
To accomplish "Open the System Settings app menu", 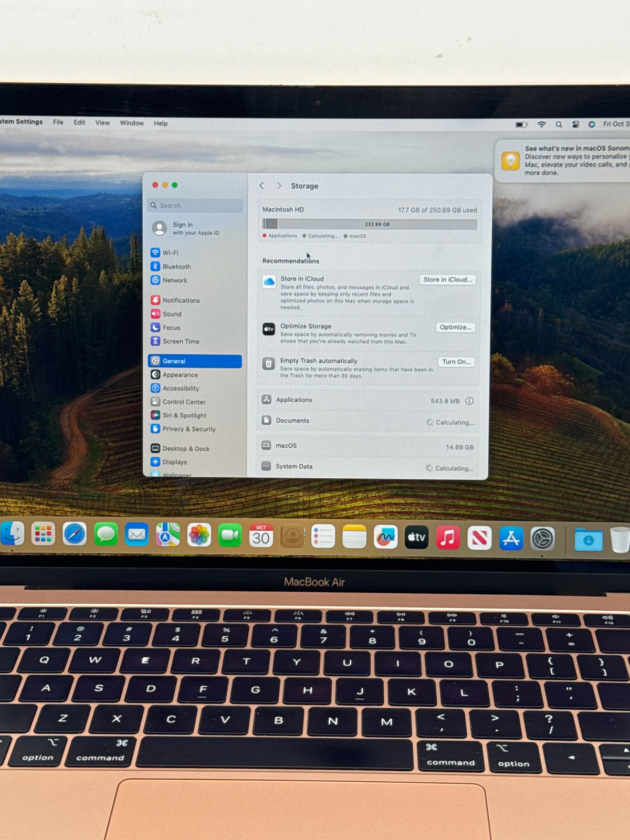I will 22,122.
